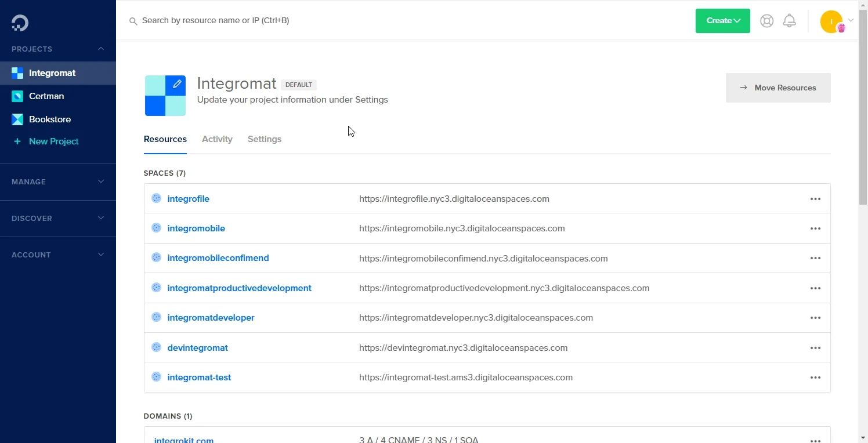
Task: Click the space icon beside integromobileconfimend
Action: pos(156,257)
